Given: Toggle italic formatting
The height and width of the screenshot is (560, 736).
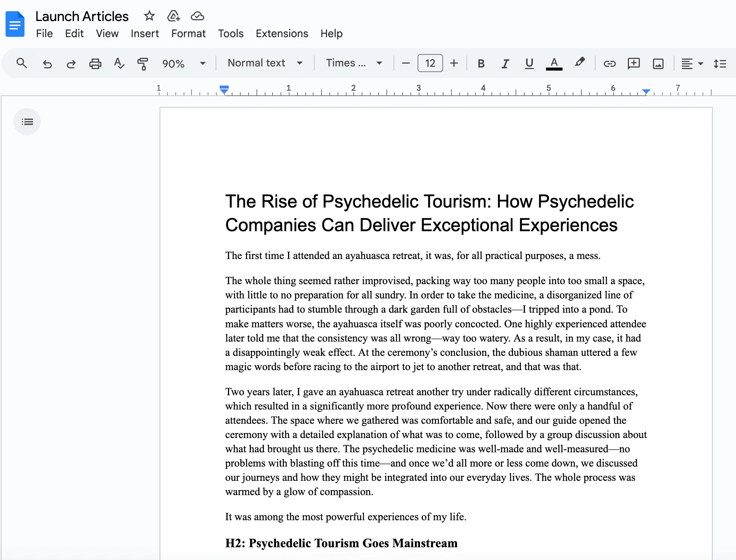Looking at the screenshot, I should [x=505, y=63].
